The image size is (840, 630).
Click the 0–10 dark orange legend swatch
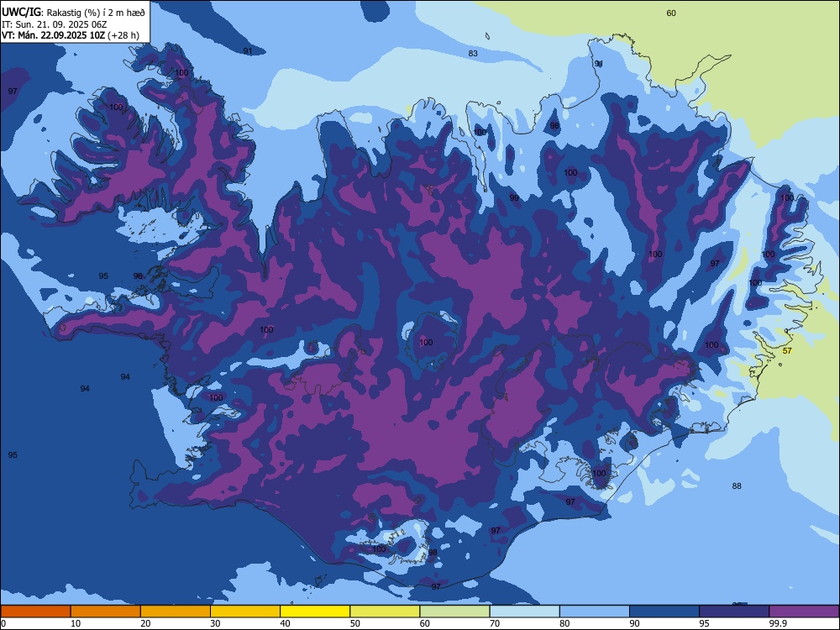[35, 612]
